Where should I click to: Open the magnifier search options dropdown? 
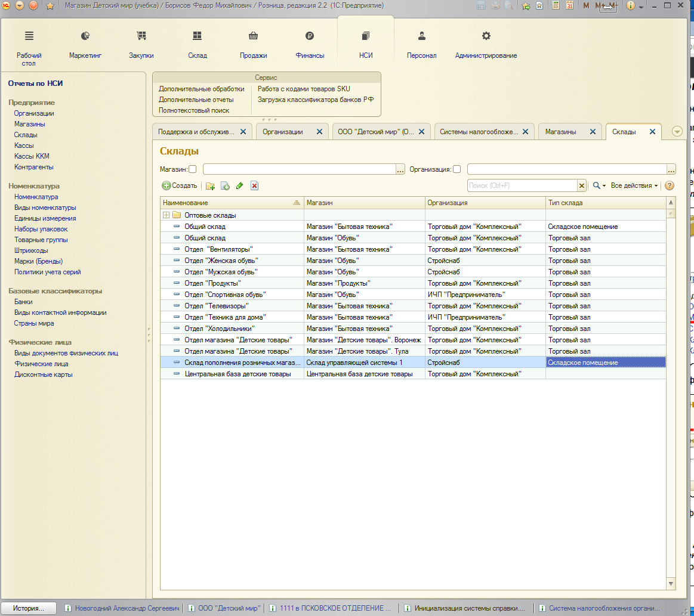(x=599, y=186)
